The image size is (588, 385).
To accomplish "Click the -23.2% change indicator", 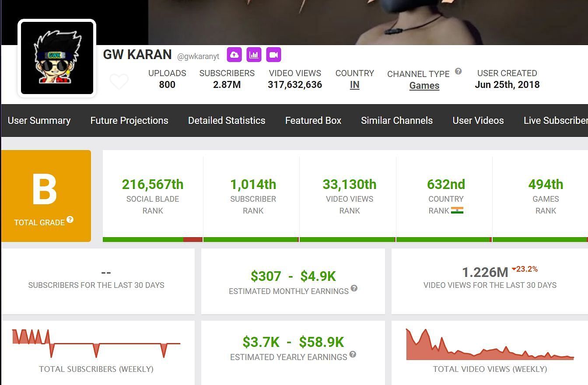I will [525, 269].
